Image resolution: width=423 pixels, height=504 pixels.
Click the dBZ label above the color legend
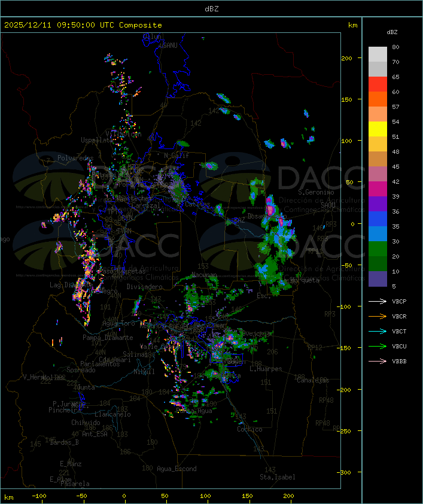[x=392, y=32]
